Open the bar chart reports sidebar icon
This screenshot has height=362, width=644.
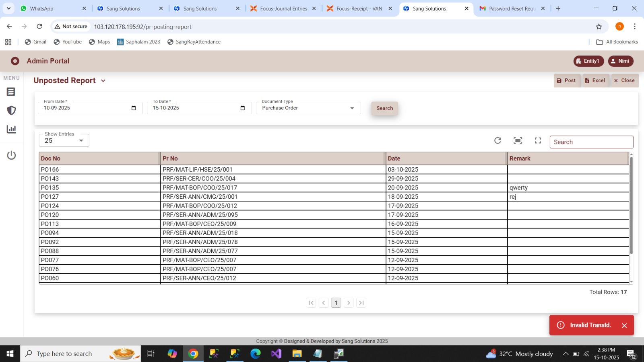[x=11, y=129]
